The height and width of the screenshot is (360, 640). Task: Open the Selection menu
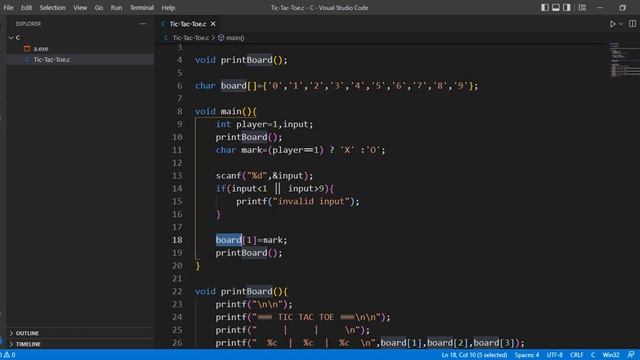pyautogui.click(x=52, y=8)
